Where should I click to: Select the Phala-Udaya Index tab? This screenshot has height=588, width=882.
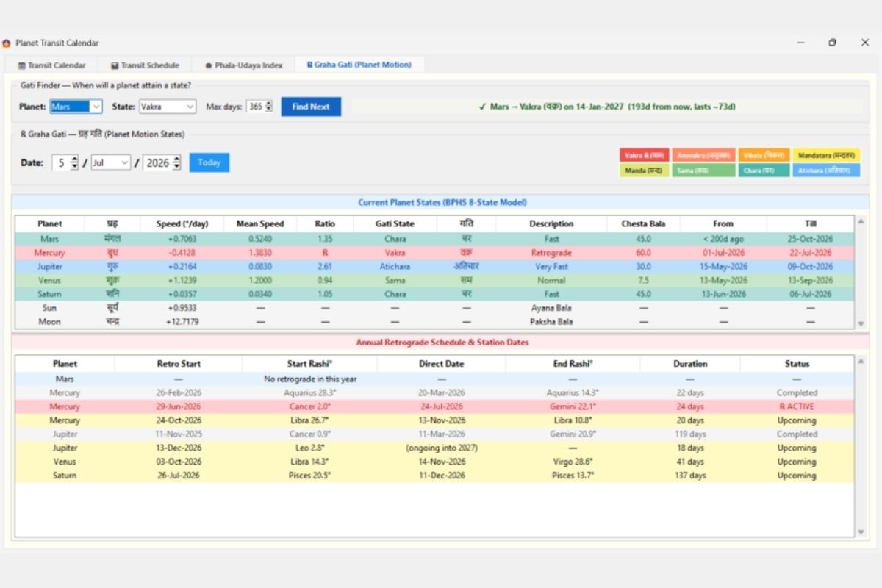click(x=243, y=65)
